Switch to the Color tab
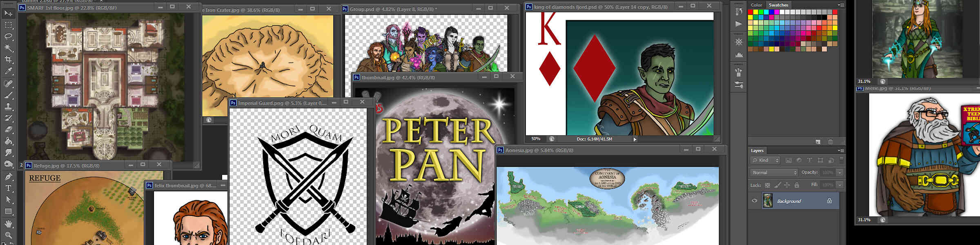 coord(757,5)
